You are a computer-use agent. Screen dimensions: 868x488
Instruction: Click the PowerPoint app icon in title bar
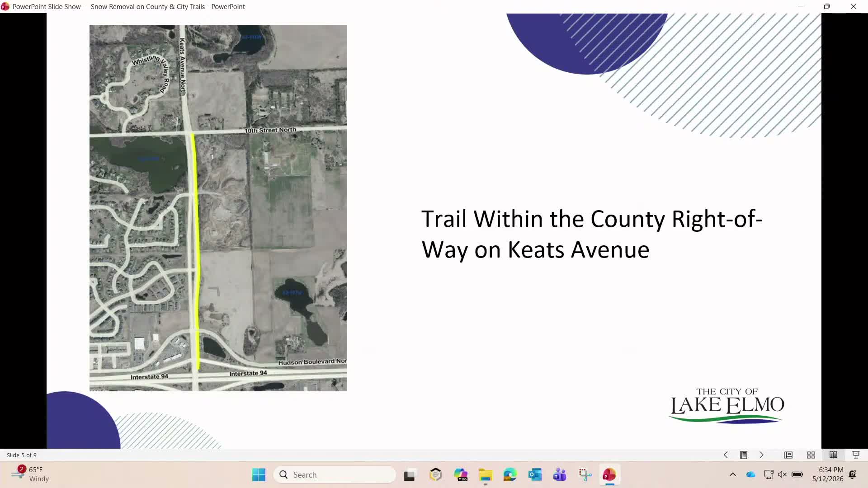(5, 6)
